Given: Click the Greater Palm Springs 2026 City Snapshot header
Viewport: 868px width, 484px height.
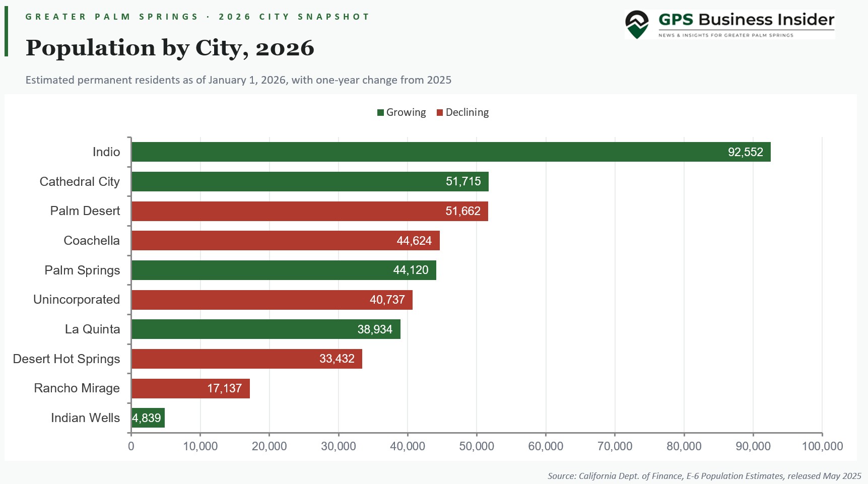Looking at the screenshot, I should coord(197,17).
